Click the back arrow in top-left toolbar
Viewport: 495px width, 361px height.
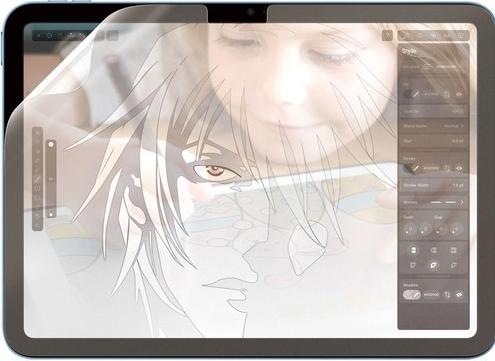[39, 35]
